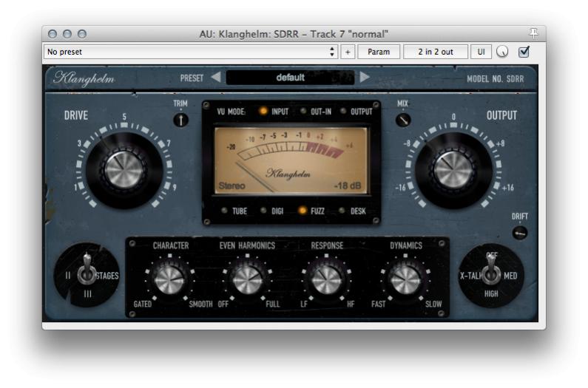
Task: Toggle the plugin bypass checkbox
Action: (x=524, y=52)
